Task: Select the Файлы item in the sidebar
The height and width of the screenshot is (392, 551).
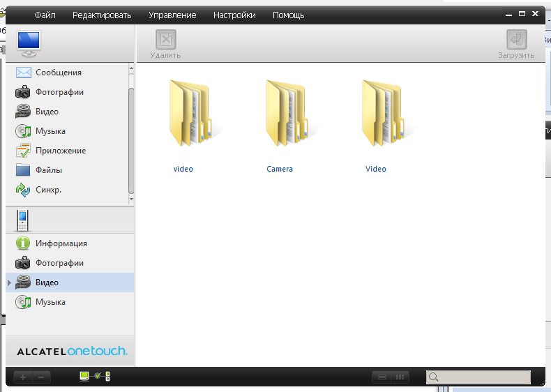Action: pyautogui.click(x=49, y=170)
